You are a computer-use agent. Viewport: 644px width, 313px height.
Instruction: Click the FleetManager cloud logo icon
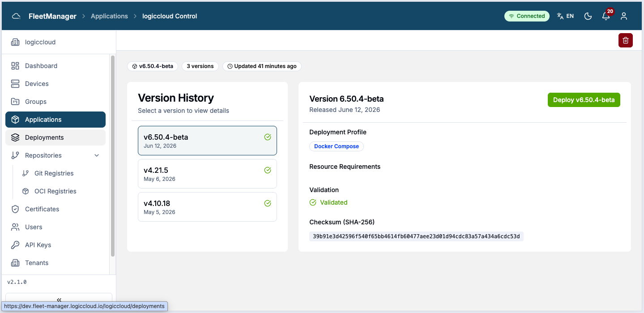click(16, 16)
